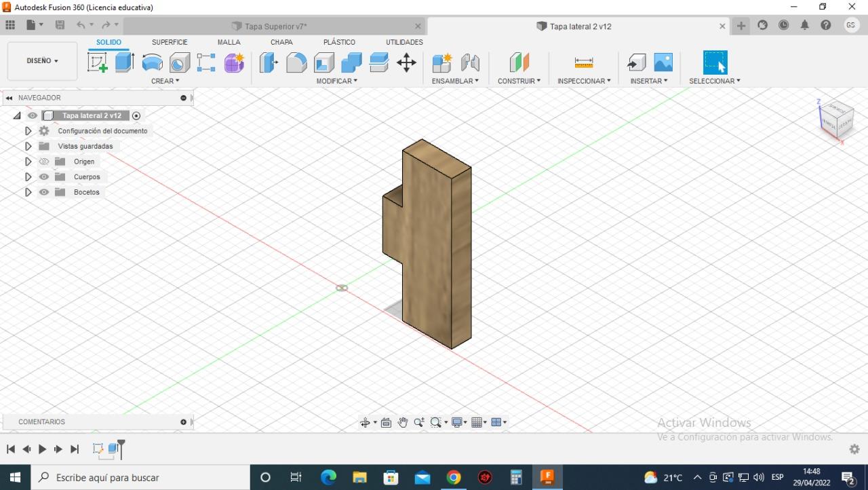868x490 pixels.
Task: Select the Create Sketch tool
Action: (x=98, y=62)
